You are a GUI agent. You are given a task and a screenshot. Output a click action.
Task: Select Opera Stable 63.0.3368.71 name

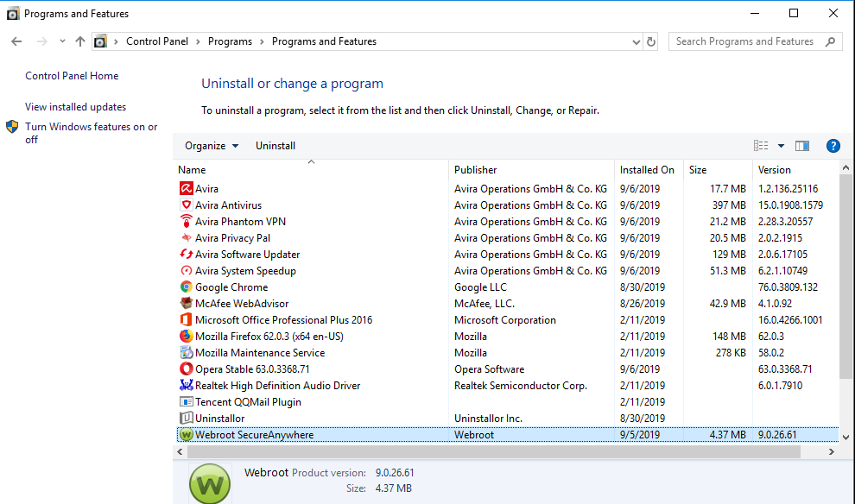[x=252, y=369]
